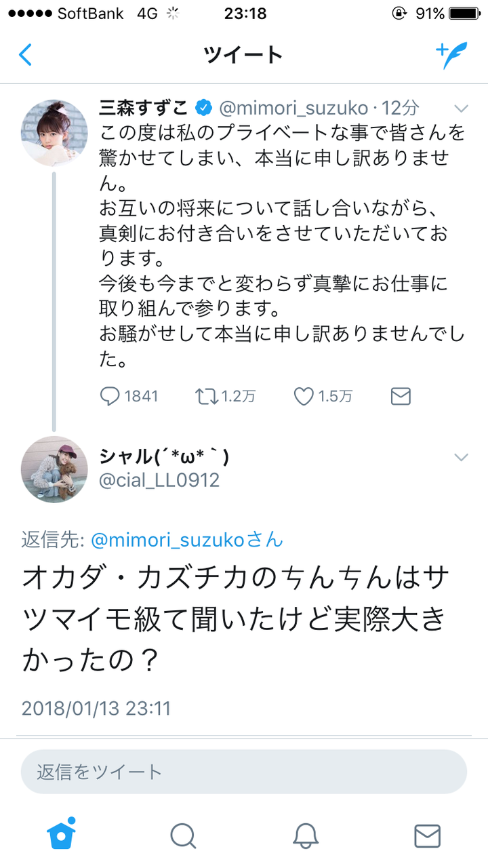The height and width of the screenshot is (868, 488).
Task: Open the @cial_LL0912 handle
Action: (x=160, y=481)
